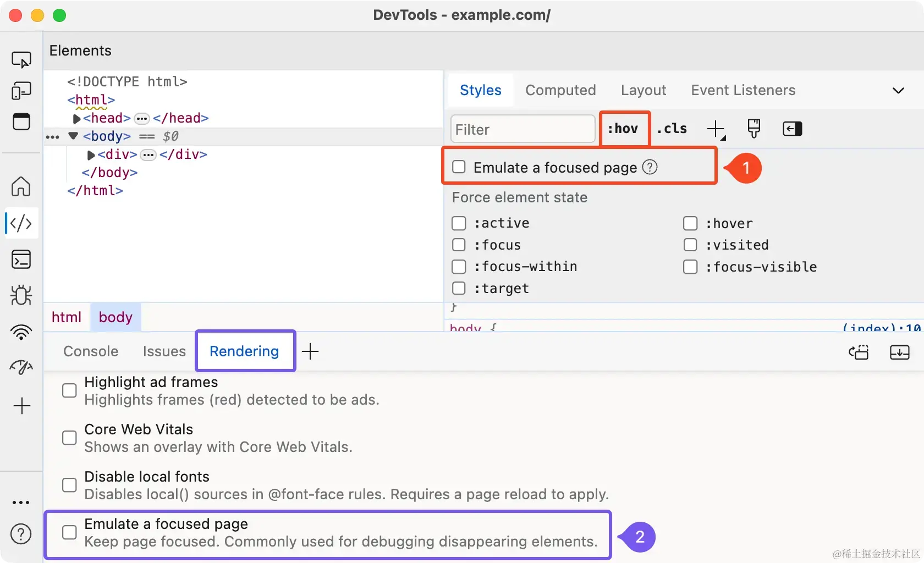Viewport: 924px width, 563px height.
Task: Open the three-dot customize menu in sidebar
Action: tap(21, 503)
